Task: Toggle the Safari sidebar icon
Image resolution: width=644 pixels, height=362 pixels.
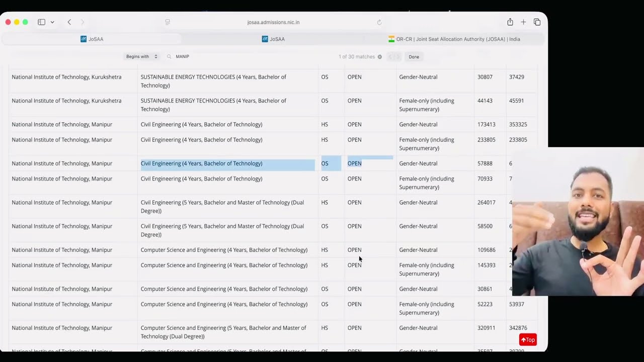Action: pyautogui.click(x=41, y=22)
